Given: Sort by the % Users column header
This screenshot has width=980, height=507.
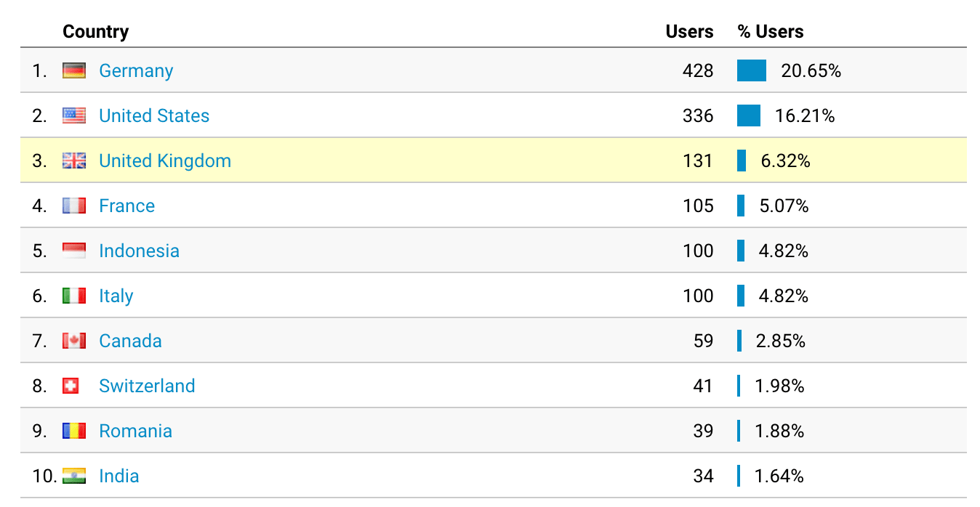Looking at the screenshot, I should (771, 32).
